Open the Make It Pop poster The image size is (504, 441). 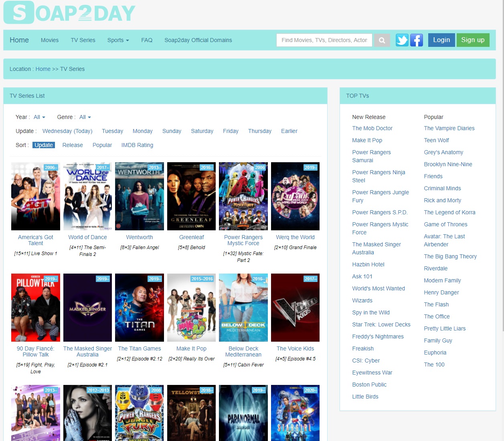[191, 308]
